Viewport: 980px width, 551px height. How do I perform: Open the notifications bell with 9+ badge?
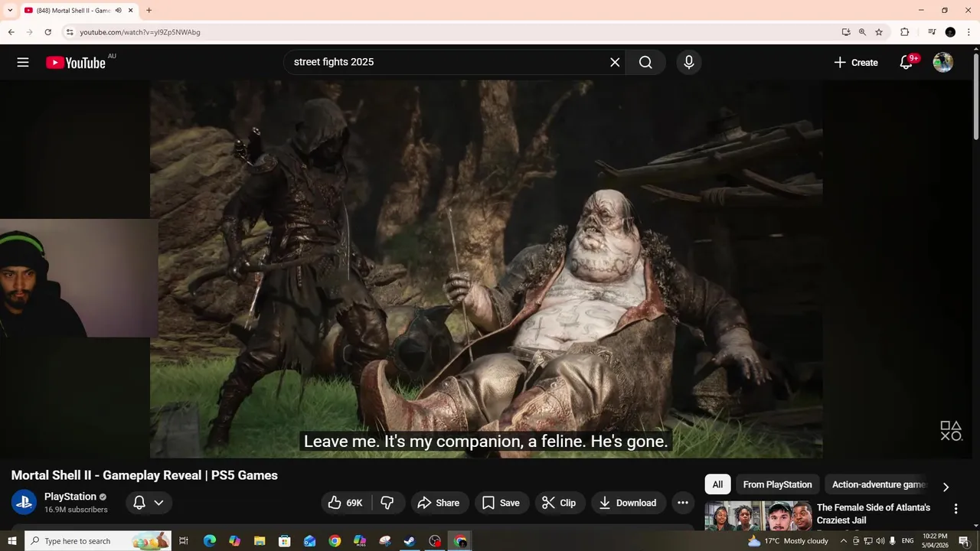pyautogui.click(x=907, y=63)
